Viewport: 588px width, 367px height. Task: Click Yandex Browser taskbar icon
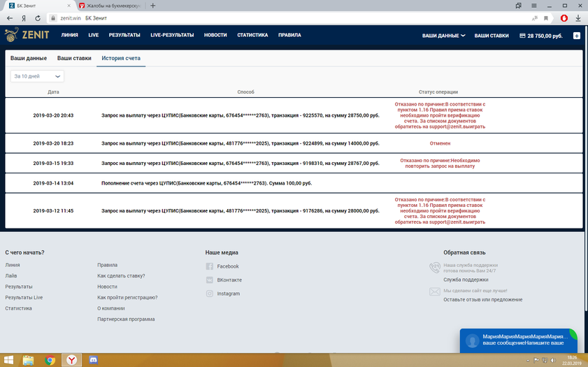pos(71,360)
